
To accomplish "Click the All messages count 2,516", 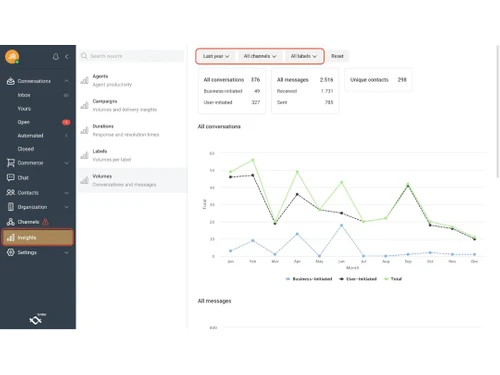I will tap(326, 80).
